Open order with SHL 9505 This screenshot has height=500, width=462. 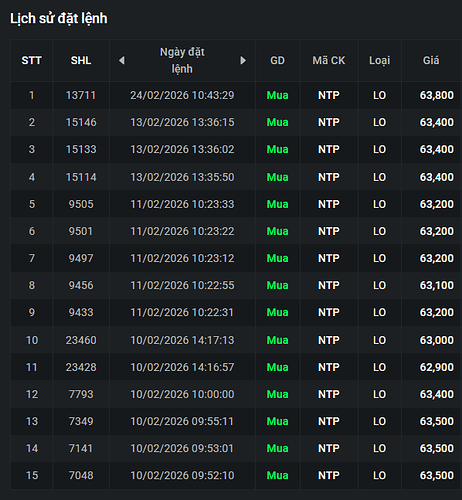tap(236, 204)
